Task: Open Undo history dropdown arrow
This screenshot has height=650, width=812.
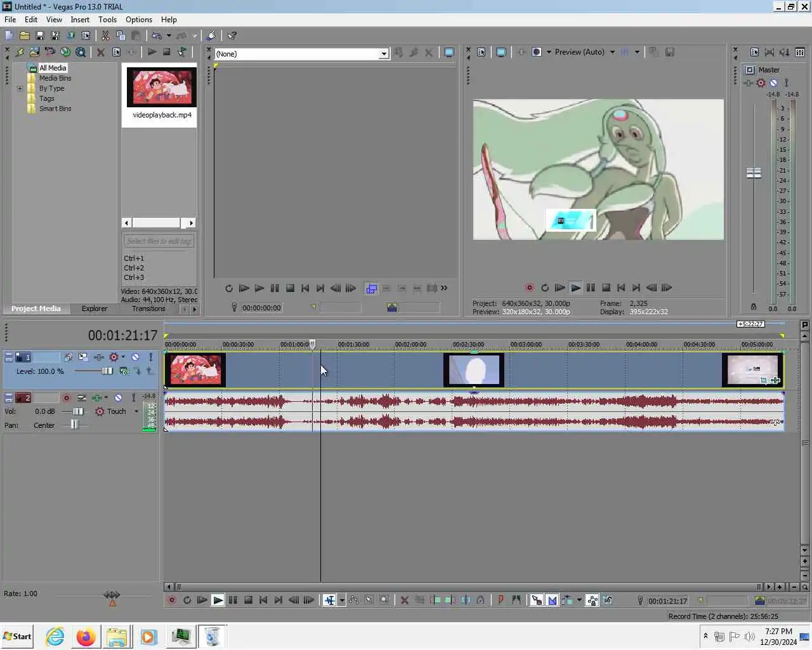Action: 169,36
